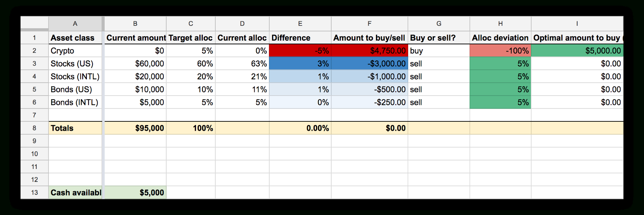Click the Bonds (INTL) cell

pos(75,102)
